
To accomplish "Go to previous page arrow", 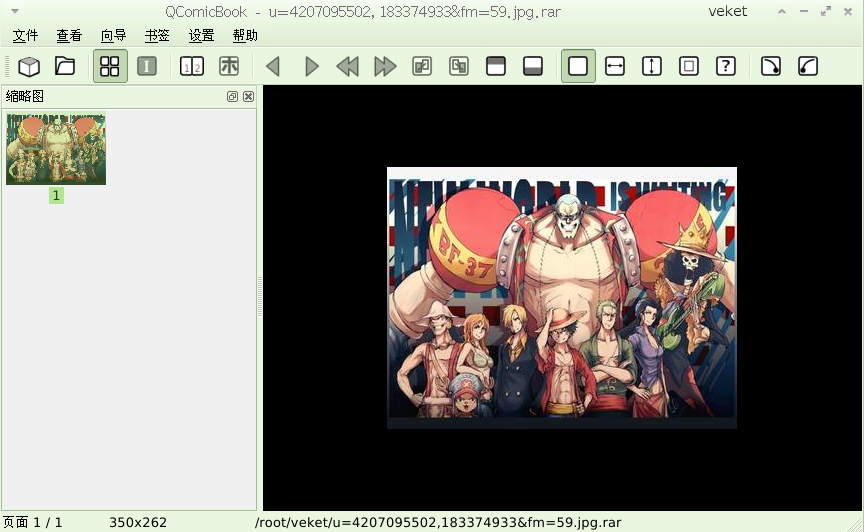I will [x=273, y=67].
